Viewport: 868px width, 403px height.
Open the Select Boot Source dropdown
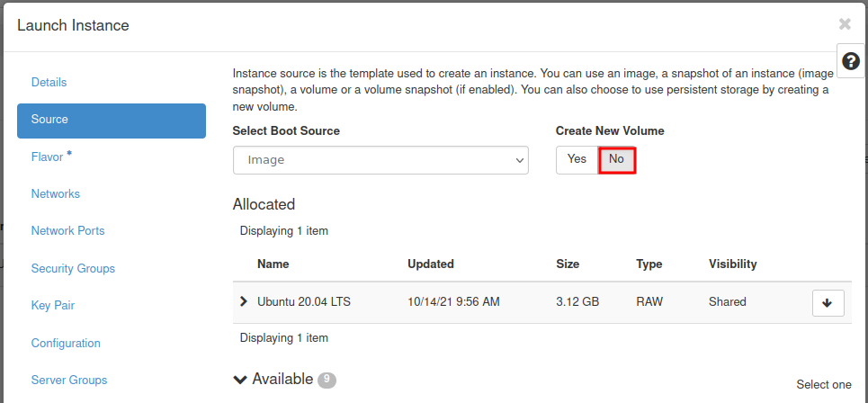pyautogui.click(x=380, y=159)
